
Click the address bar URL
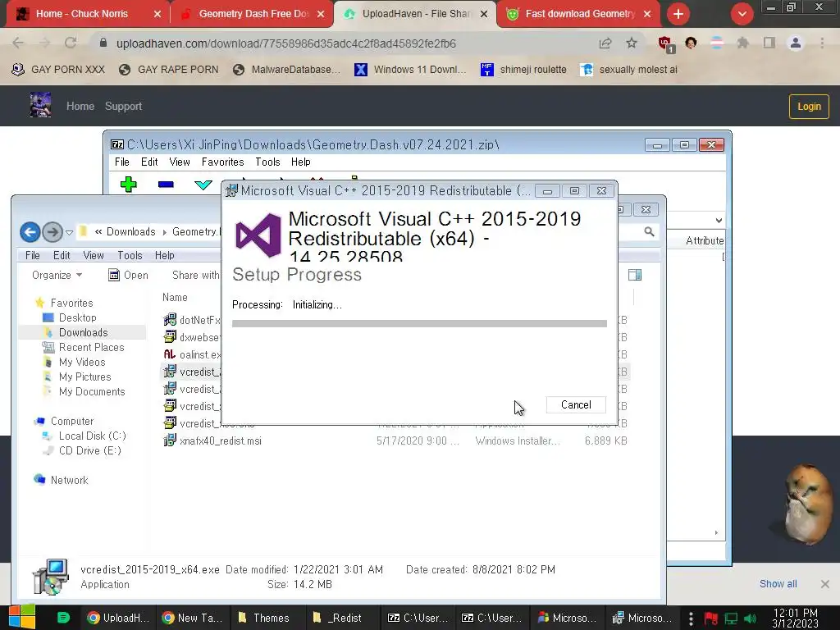coord(286,43)
